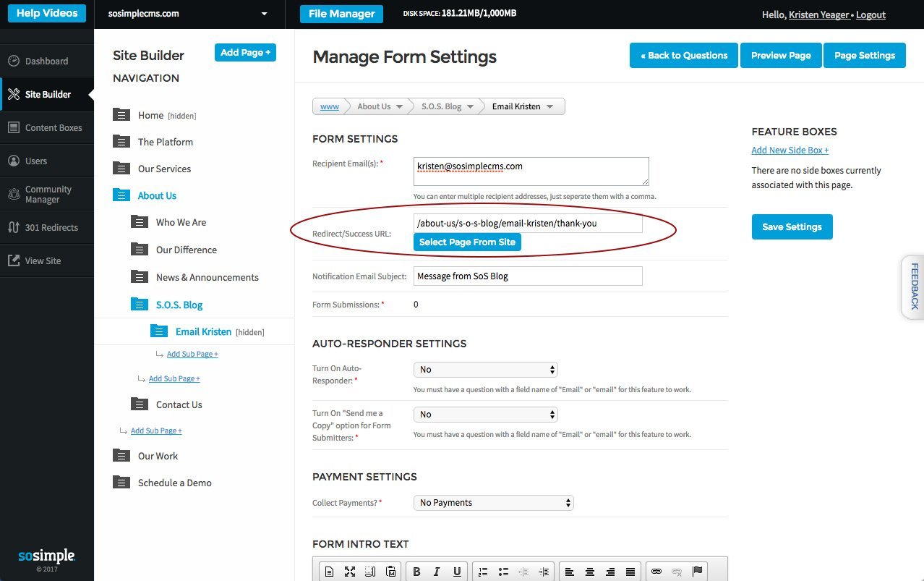Open the Send me a Copy dropdown
Screen dimensions: 924x581
(486, 415)
